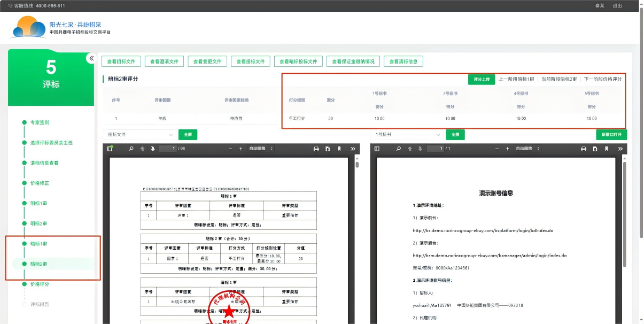Viewport: 644px width, 324px height.
Task: Open the 1号标书 dropdown selector
Action: (406, 135)
